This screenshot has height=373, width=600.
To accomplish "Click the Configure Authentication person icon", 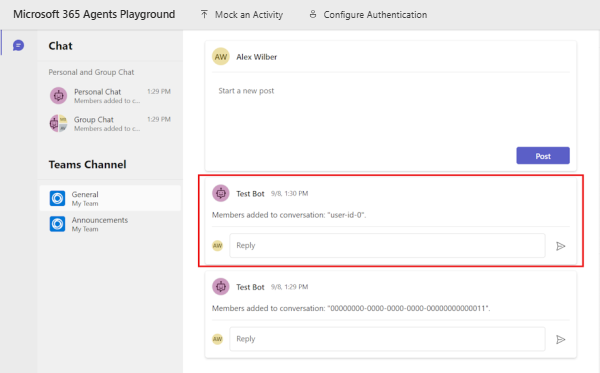I will coord(313,15).
